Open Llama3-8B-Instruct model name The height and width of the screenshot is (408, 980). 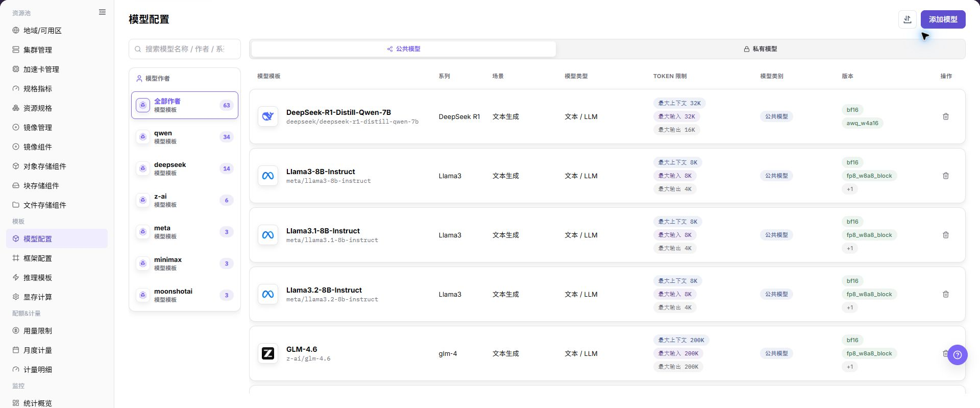[321, 172]
